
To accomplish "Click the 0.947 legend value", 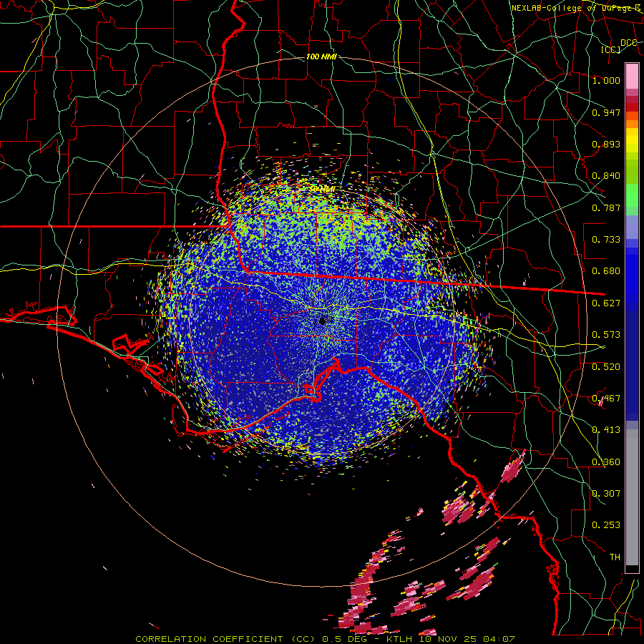I will pyautogui.click(x=606, y=112).
